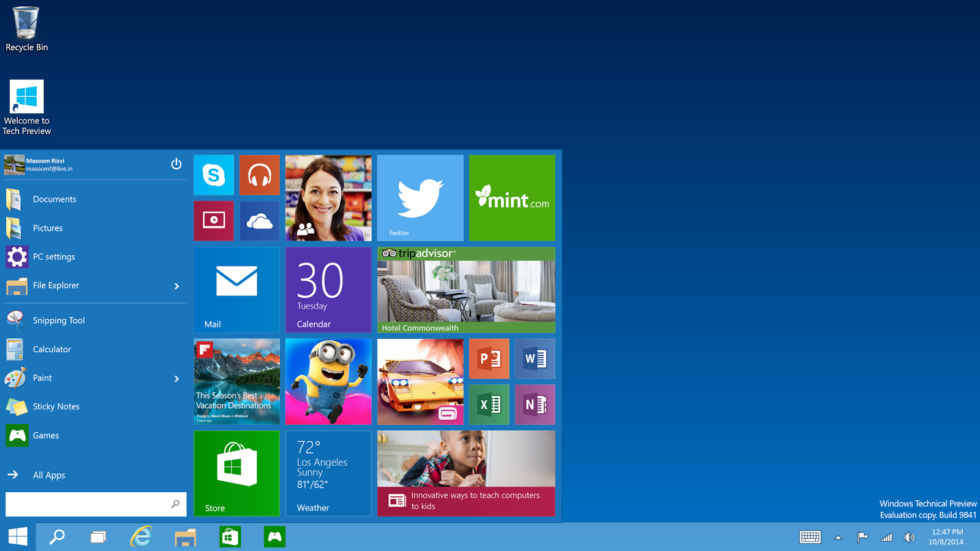Open Games from the Start menu list
Image resolution: width=980 pixels, height=551 pixels.
click(x=95, y=436)
